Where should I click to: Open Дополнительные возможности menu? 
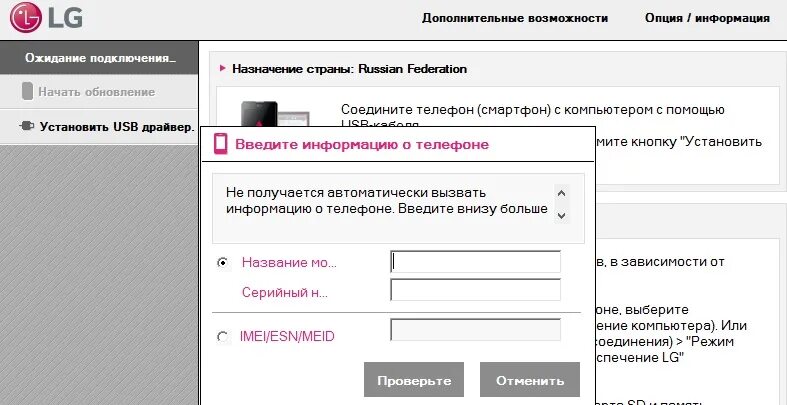pos(515,19)
